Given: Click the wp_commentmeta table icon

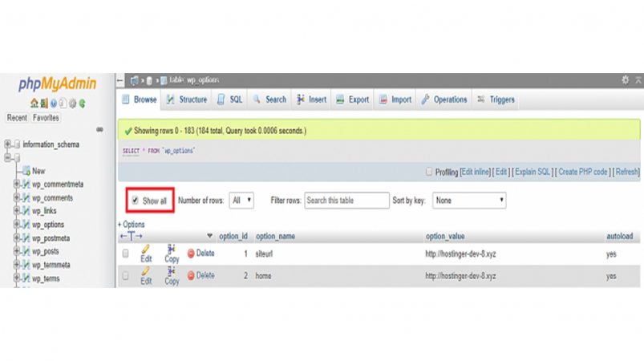Looking at the screenshot, I should tap(26, 184).
